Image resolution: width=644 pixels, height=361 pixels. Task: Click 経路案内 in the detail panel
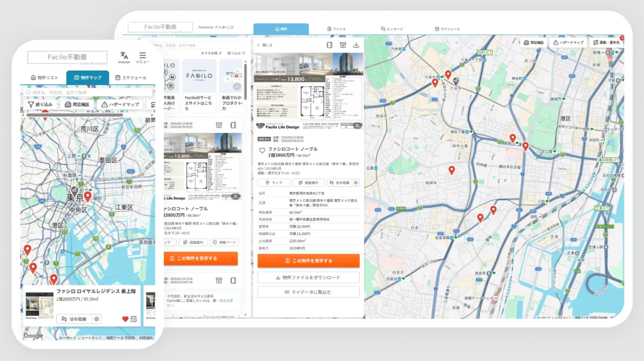tap(309, 183)
